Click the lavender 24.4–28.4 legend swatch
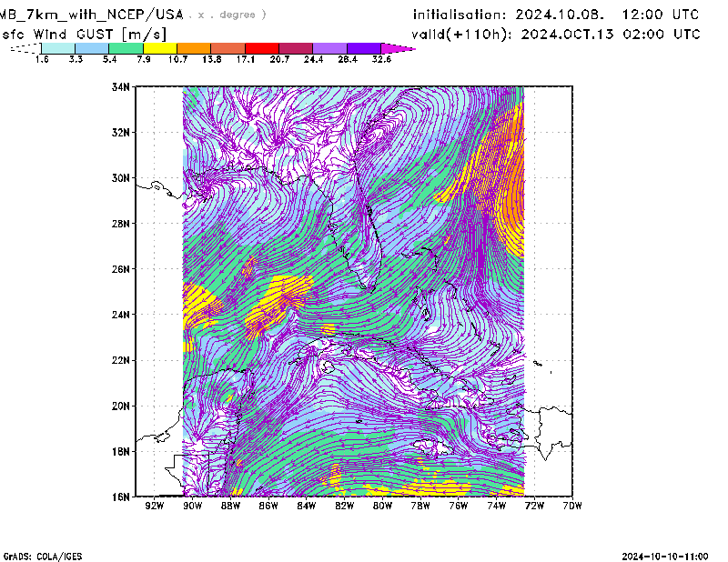The image size is (728, 562). [x=330, y=48]
